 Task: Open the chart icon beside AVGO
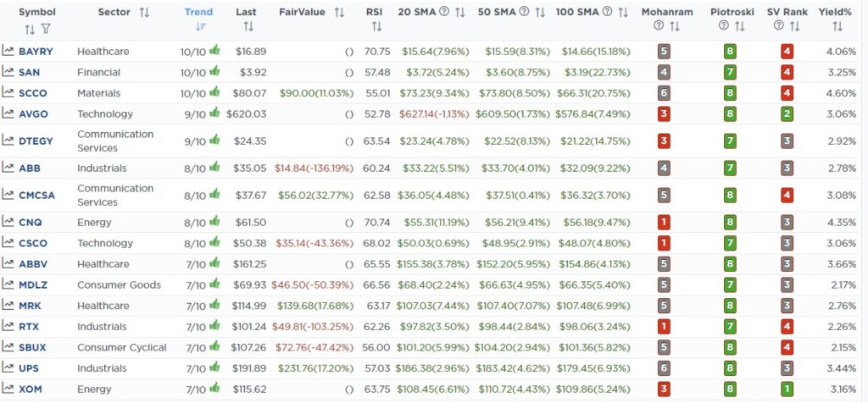[8, 113]
